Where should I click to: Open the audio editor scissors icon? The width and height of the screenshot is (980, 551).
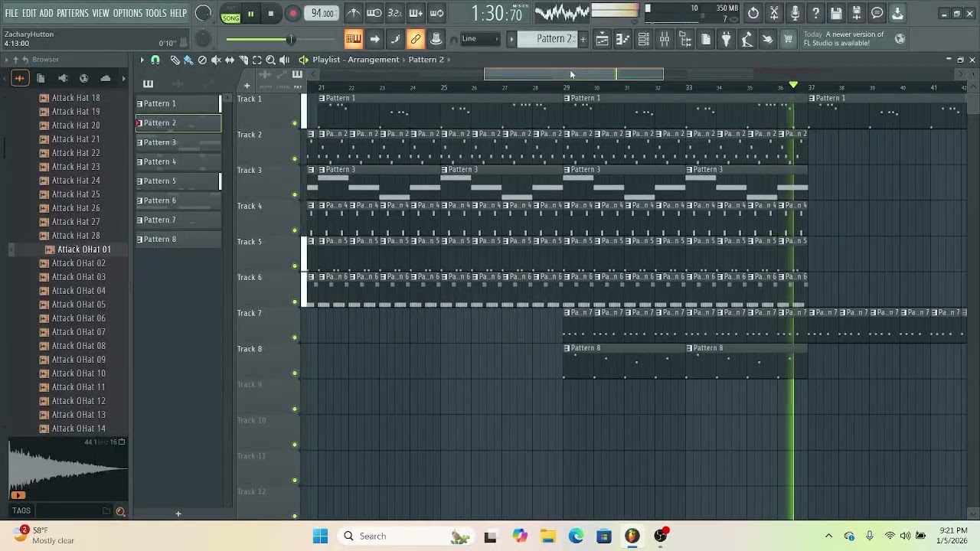[x=774, y=13]
